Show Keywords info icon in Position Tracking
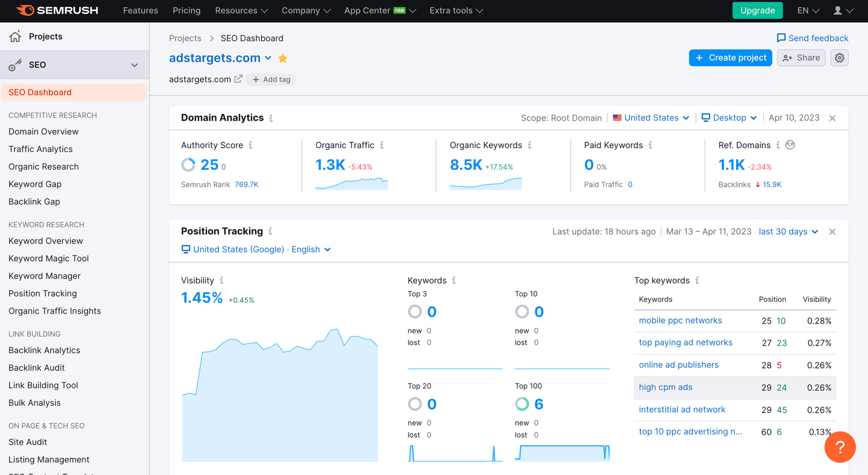This screenshot has width=868, height=475. [454, 280]
